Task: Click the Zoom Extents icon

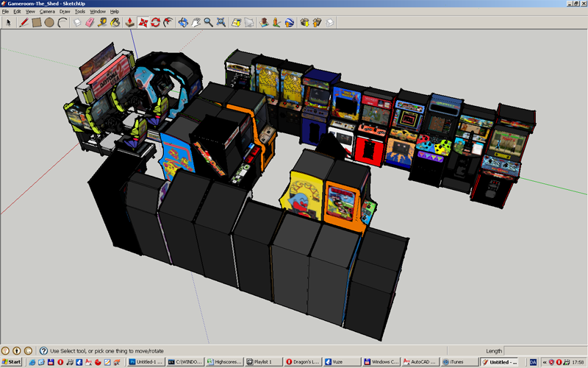Action: (x=221, y=23)
